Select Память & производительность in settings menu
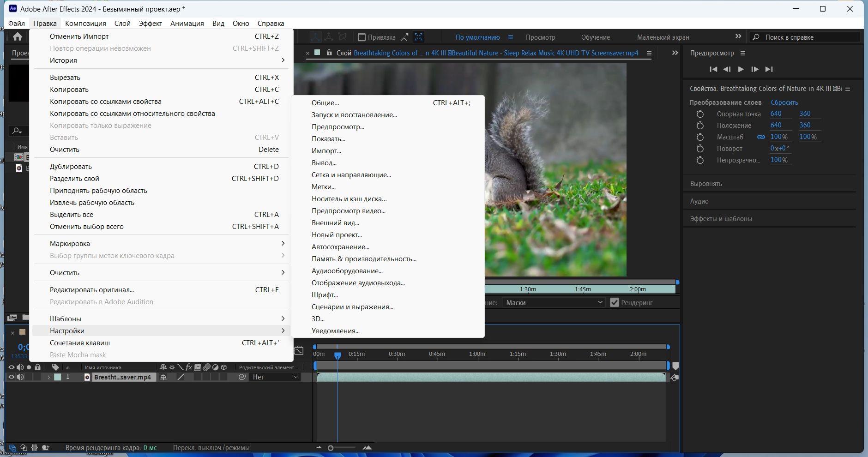The image size is (868, 457). pos(364,259)
